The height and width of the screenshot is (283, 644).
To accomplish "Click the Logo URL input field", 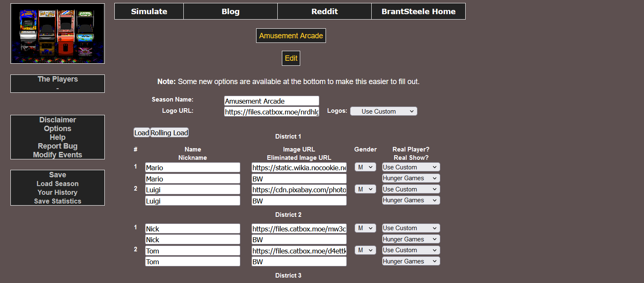I will point(271,112).
